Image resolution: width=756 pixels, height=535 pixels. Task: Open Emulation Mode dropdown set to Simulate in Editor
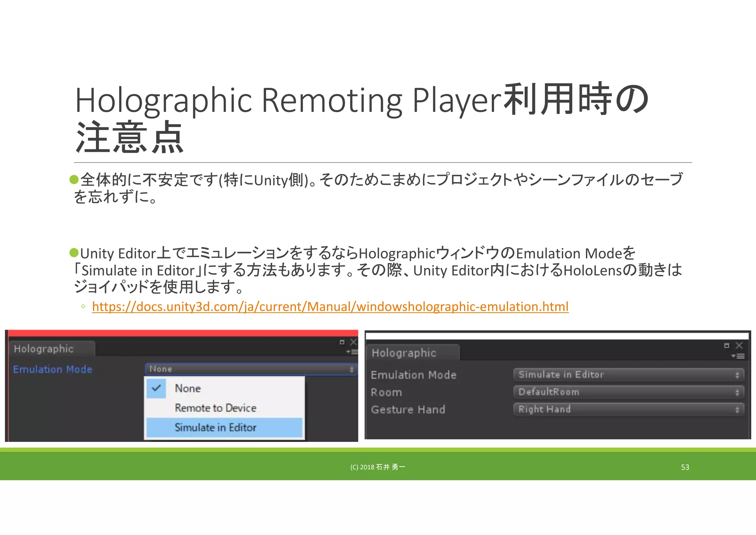[x=629, y=375]
